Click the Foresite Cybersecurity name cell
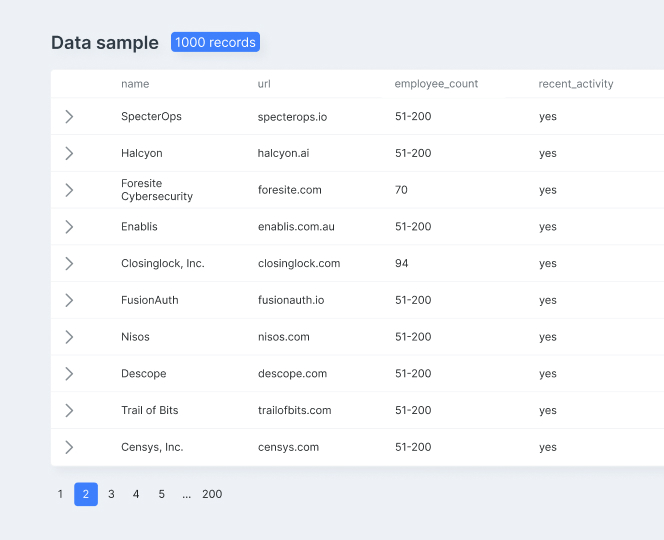 (x=157, y=190)
